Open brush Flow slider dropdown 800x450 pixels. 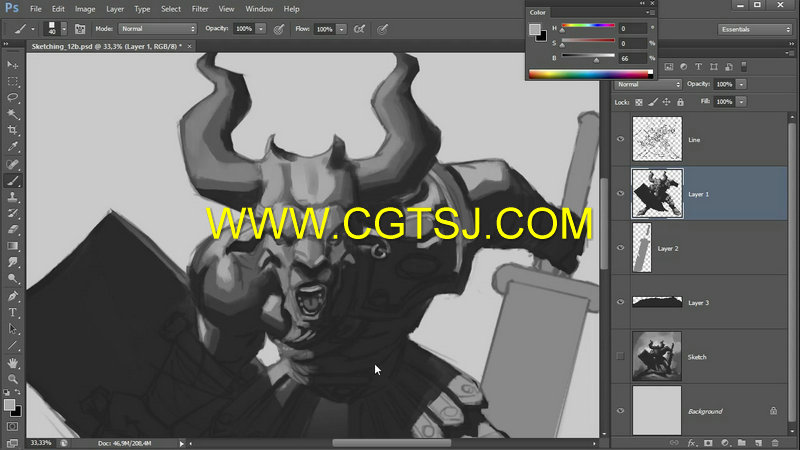click(x=341, y=29)
